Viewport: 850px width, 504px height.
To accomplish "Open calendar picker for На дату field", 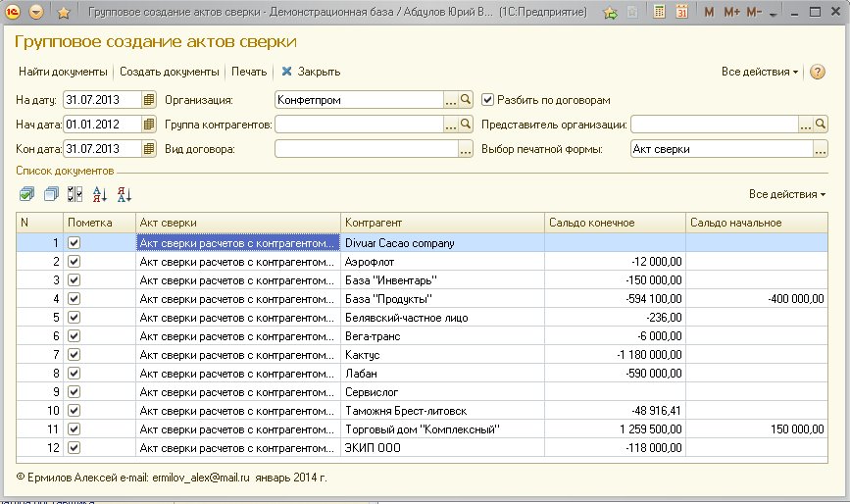I will point(149,100).
